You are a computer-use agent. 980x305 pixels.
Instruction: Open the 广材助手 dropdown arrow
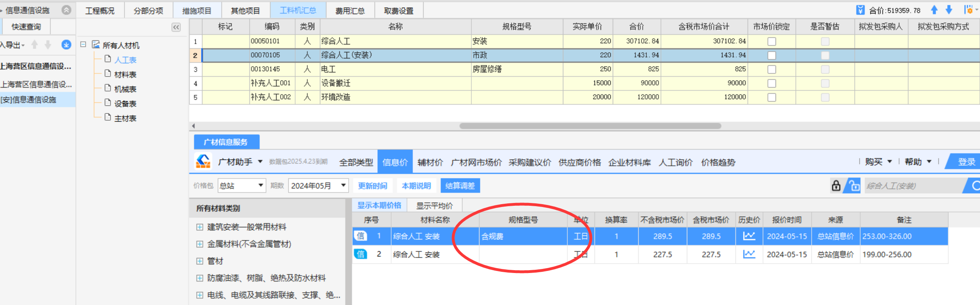tap(260, 162)
